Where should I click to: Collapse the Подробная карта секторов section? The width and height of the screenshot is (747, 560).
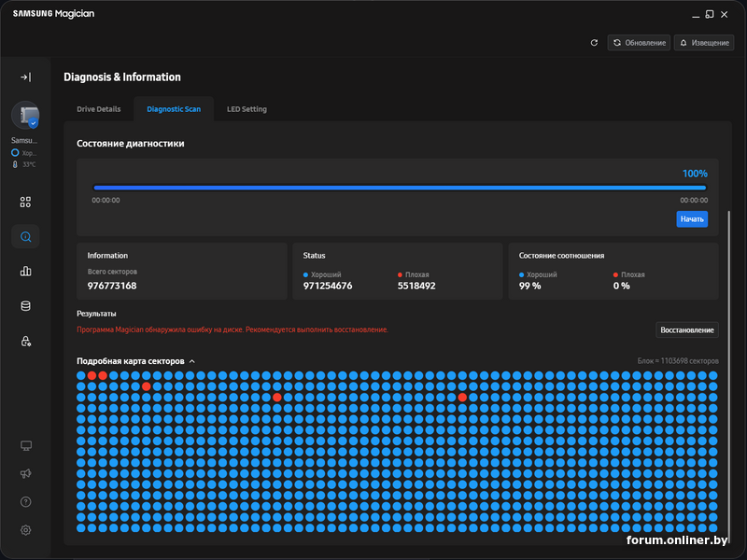tap(191, 361)
